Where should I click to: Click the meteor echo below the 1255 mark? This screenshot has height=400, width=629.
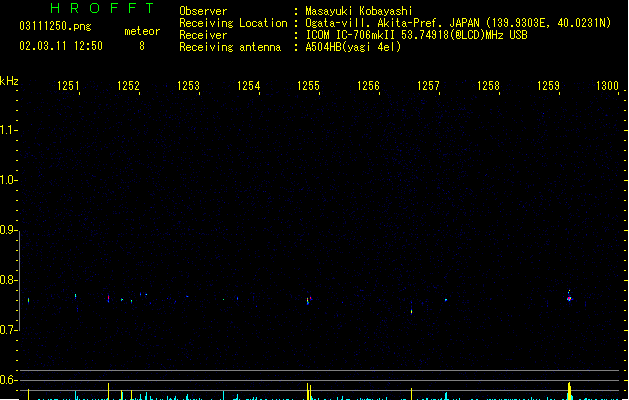coord(309,300)
